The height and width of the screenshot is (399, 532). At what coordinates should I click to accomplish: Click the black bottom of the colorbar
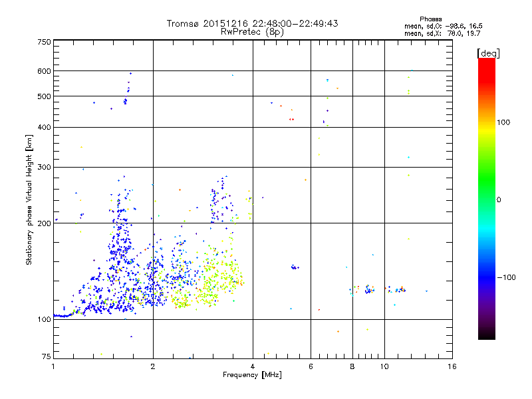[487, 334]
